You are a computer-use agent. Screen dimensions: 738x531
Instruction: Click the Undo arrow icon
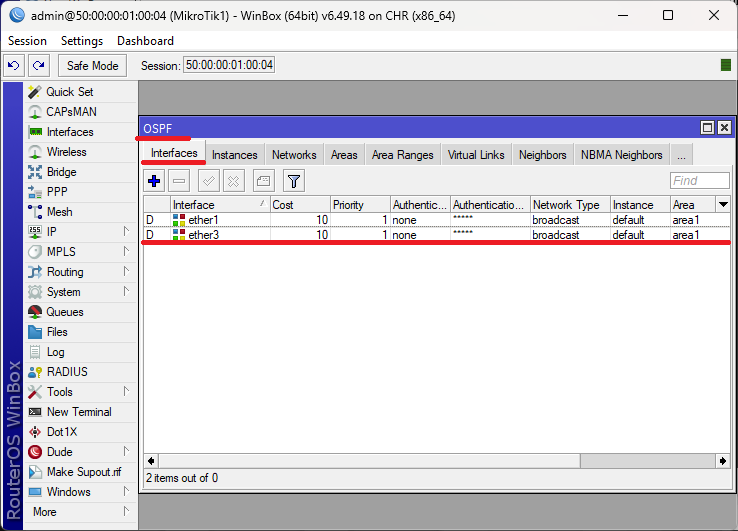pos(13,65)
